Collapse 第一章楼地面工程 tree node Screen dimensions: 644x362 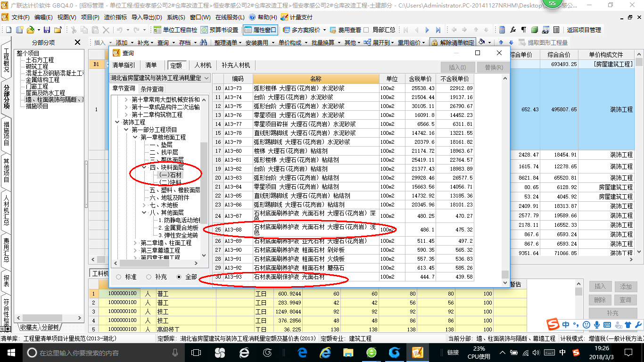[x=135, y=137]
